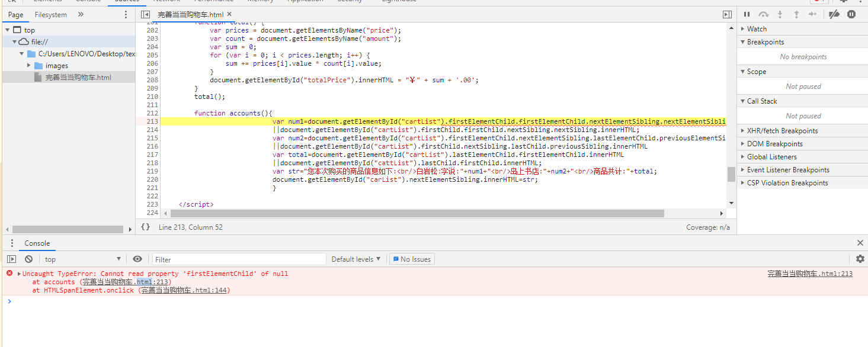Image resolution: width=868 pixels, height=347 pixels.
Task: Select the Console drawer tab
Action: pyautogui.click(x=37, y=243)
